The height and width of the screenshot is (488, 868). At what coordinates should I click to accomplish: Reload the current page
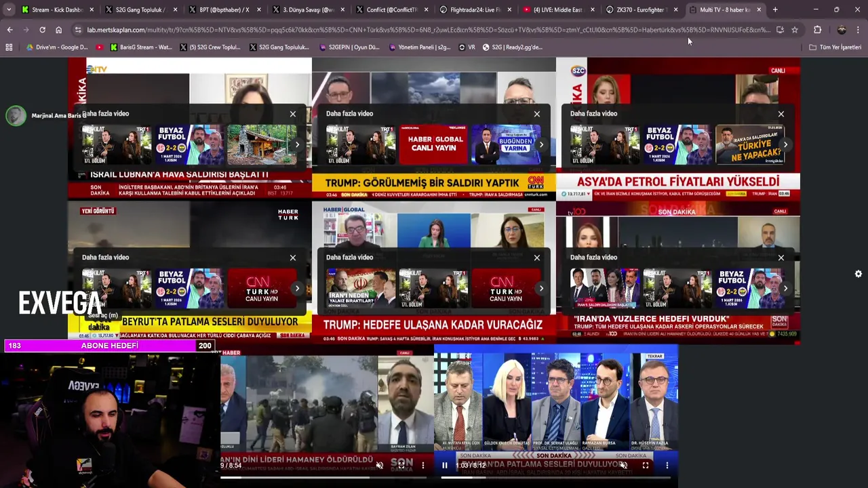tap(42, 30)
